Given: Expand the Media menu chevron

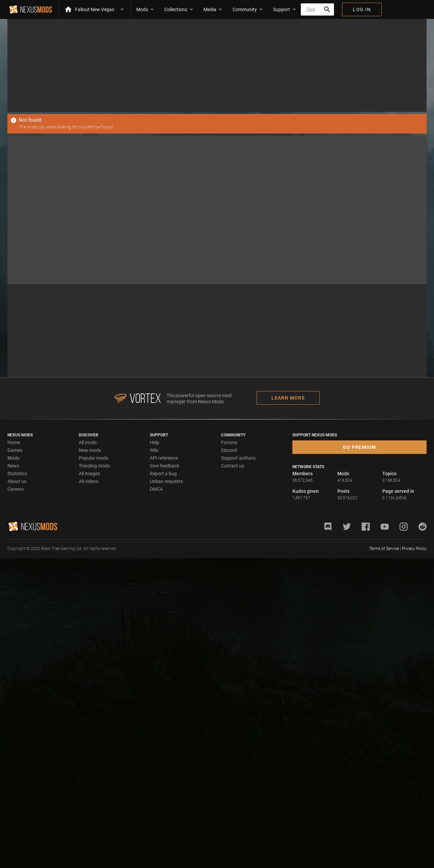Looking at the screenshot, I should (x=220, y=9).
